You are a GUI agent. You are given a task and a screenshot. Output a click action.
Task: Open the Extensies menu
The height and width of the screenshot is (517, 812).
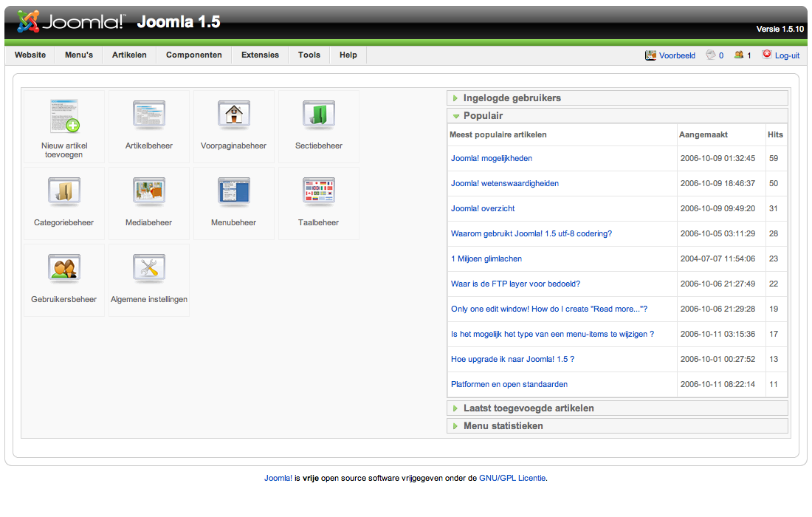pyautogui.click(x=259, y=55)
